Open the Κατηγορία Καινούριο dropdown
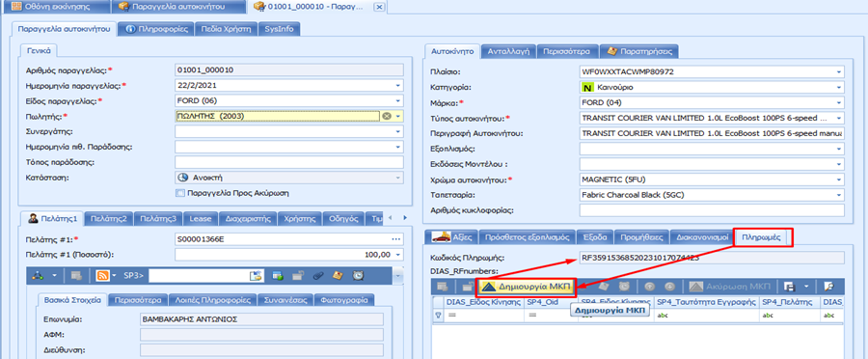The image size is (868, 359). [x=839, y=88]
